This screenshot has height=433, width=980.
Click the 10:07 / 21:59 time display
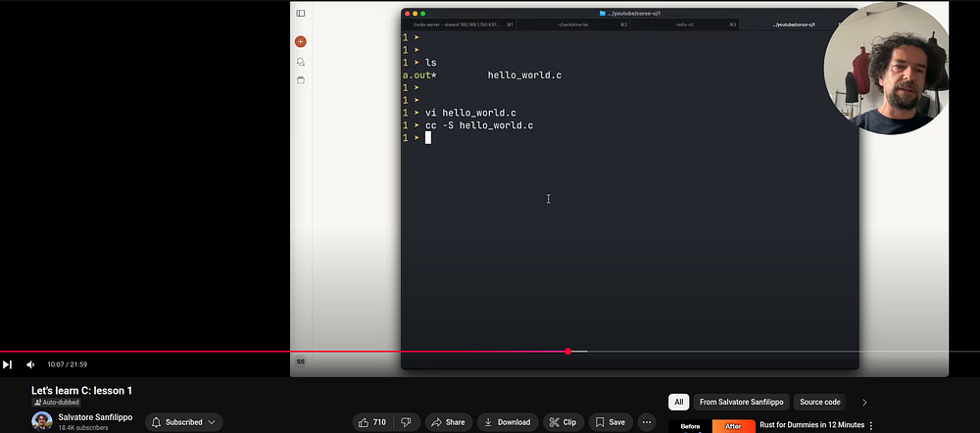point(67,364)
